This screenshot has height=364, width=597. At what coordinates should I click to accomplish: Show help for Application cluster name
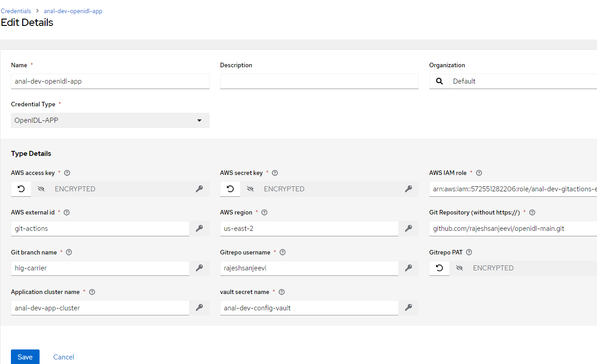(92, 292)
